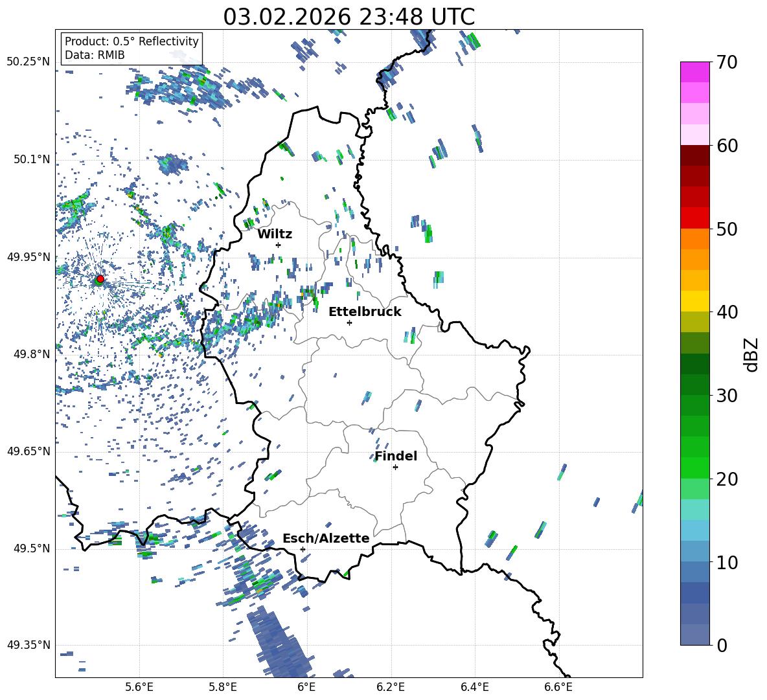Viewport: 767px width, 700px height.
Task: Click the latitude label 50.1°N
Action: pos(32,159)
